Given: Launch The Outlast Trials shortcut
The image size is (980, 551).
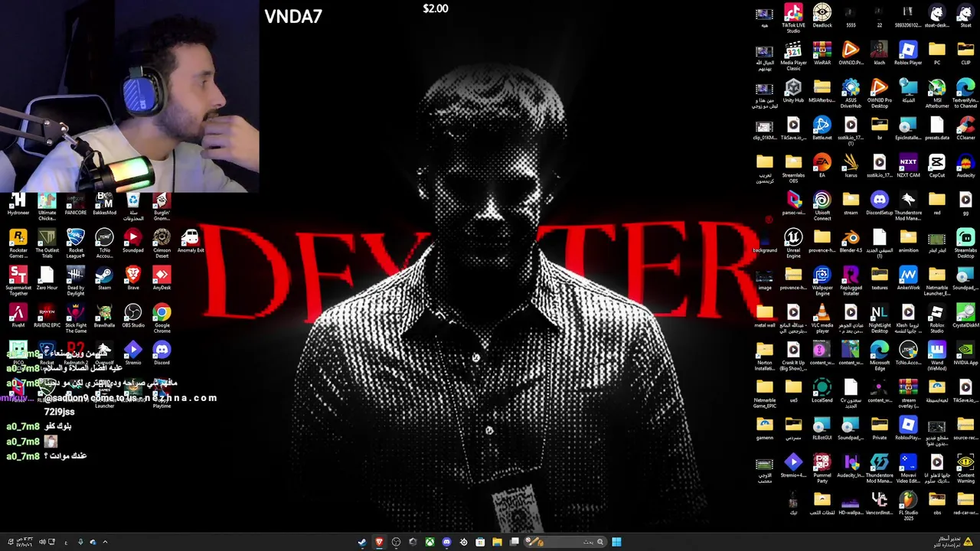Looking at the screenshot, I should (47, 243).
